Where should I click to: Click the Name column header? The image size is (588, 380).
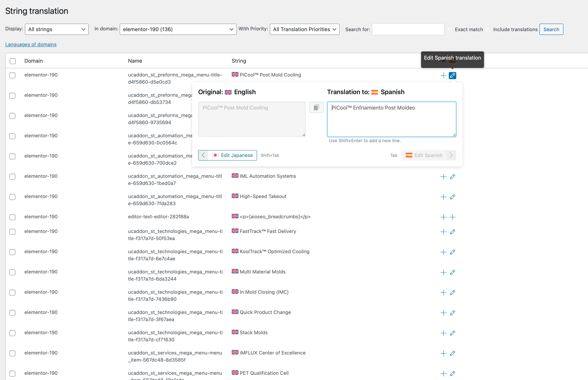click(135, 61)
